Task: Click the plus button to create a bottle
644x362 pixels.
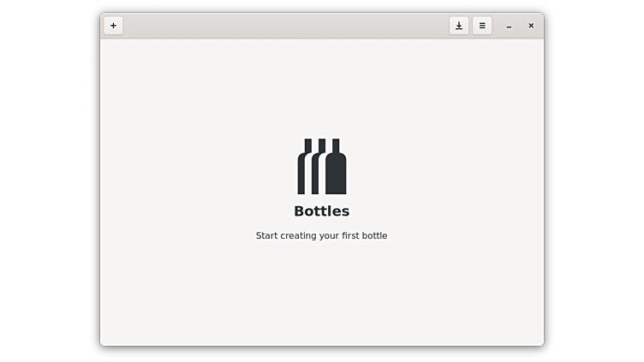Action: pos(113,26)
